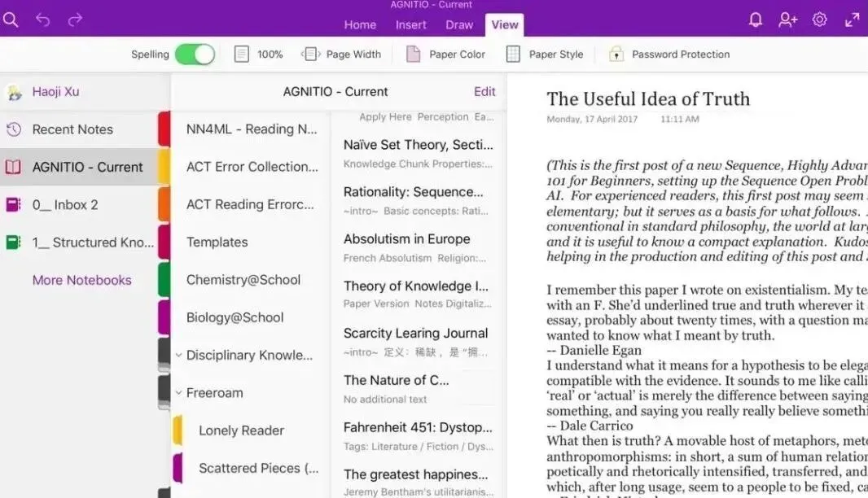
Task: Open the Naïve Set Theory page
Action: click(x=418, y=153)
